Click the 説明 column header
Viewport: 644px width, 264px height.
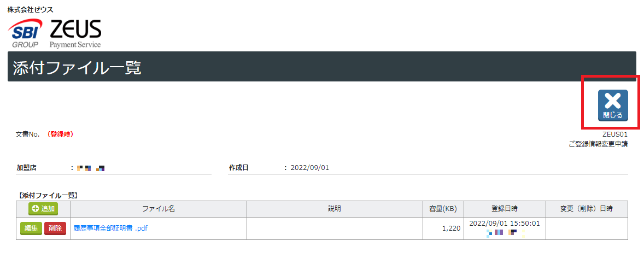[x=335, y=209]
